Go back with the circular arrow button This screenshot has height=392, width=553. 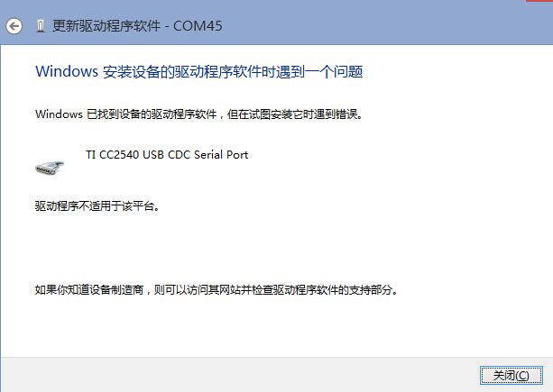point(14,26)
